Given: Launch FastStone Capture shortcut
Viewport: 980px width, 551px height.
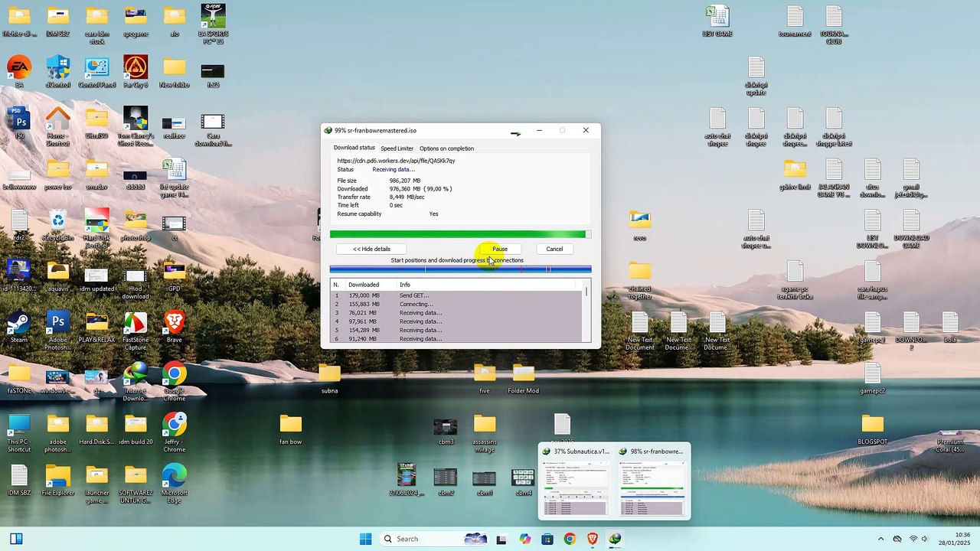Looking at the screenshot, I should pos(136,329).
